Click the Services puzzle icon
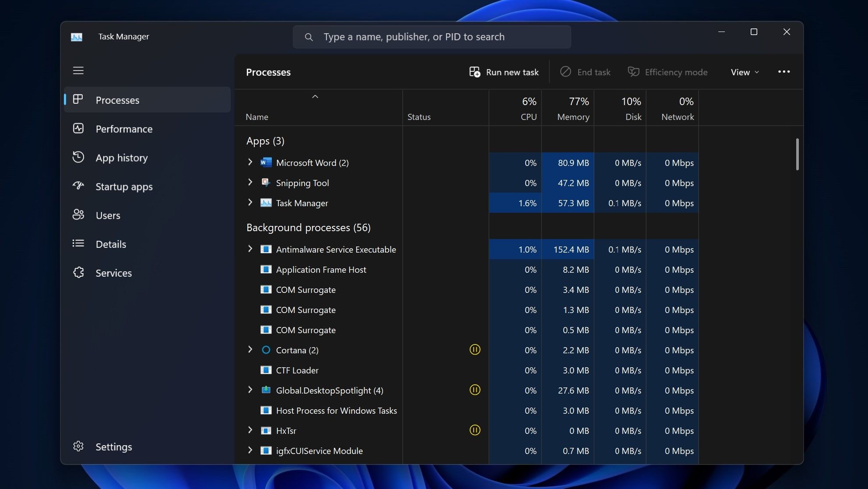 (x=78, y=272)
